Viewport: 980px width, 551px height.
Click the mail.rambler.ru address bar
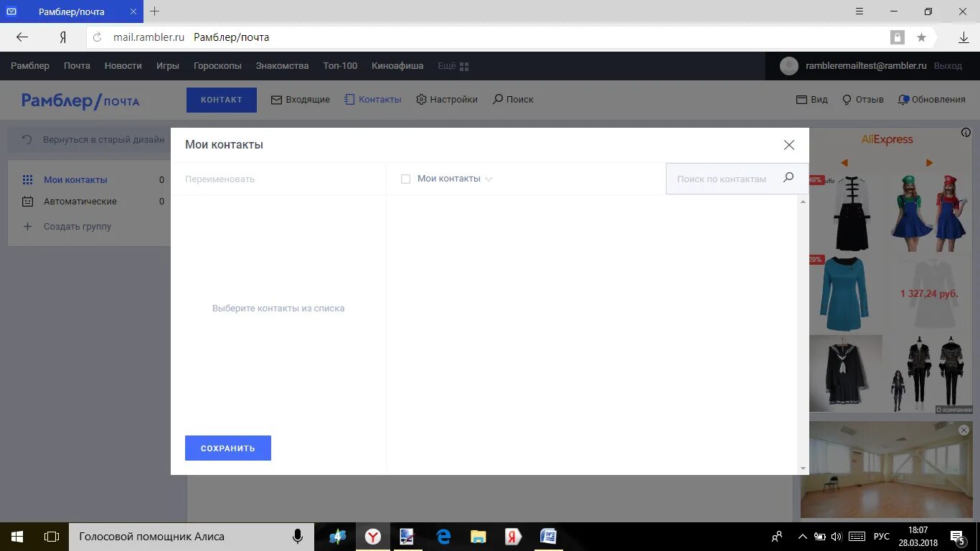click(x=149, y=37)
